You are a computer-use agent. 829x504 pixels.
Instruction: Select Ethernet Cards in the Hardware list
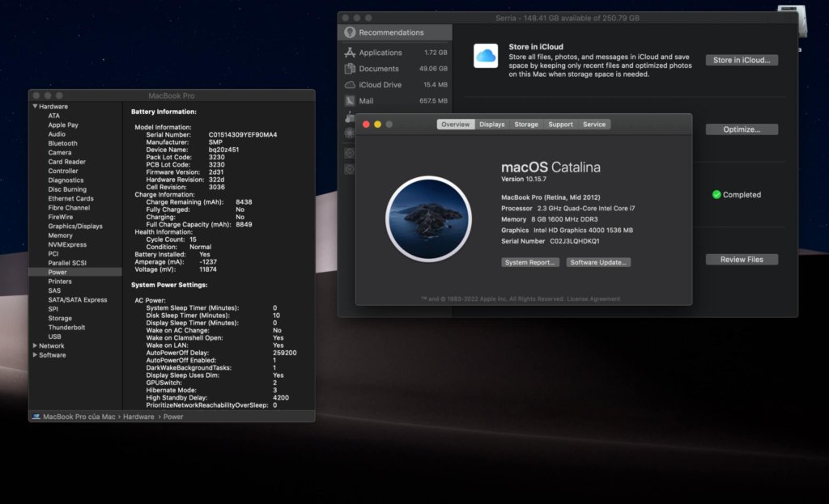pos(71,199)
